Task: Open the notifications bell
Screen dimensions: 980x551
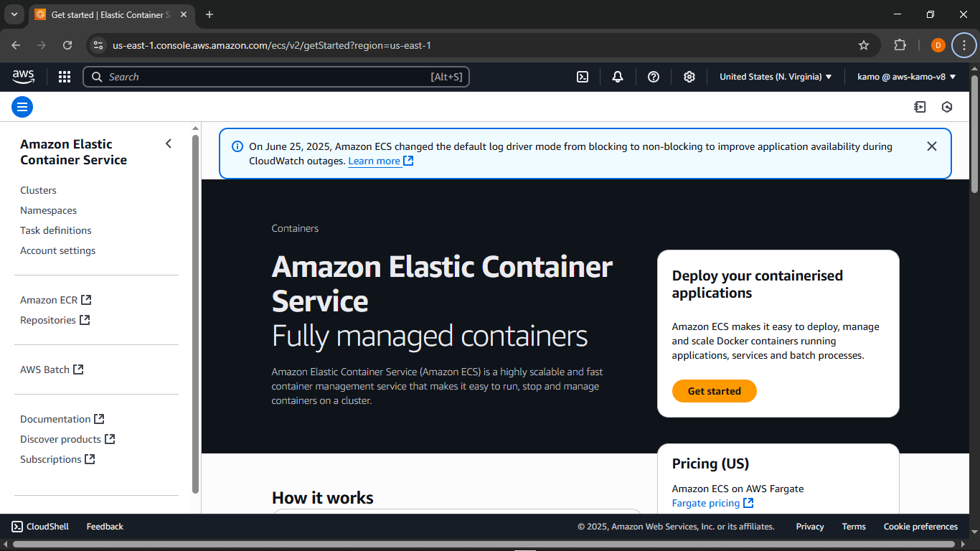Action: point(618,77)
